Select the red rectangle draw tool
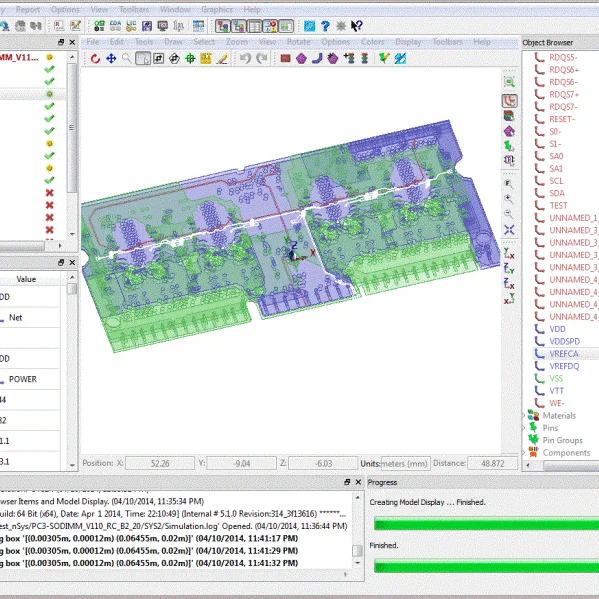The width and height of the screenshot is (599, 599). coord(285,58)
